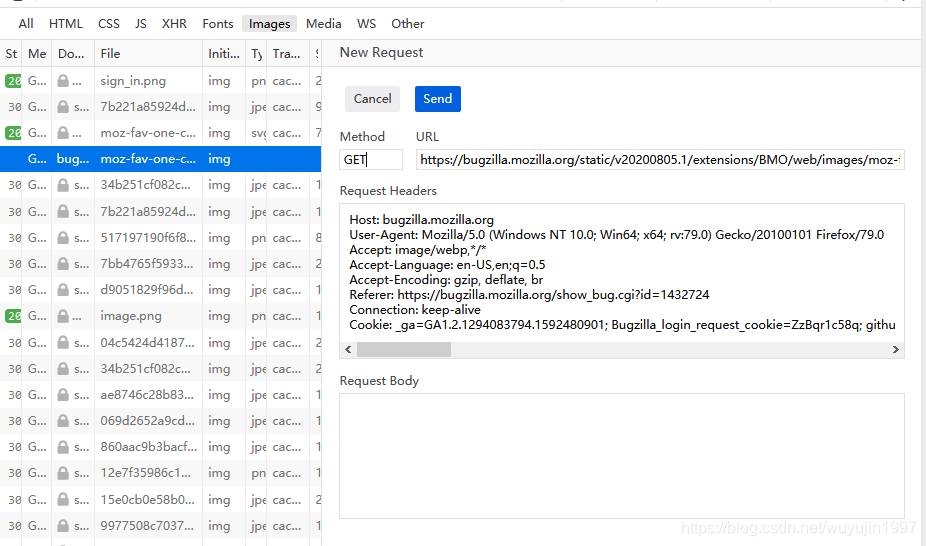Filter requests by Media
Image resolution: width=926 pixels, height=546 pixels.
(324, 24)
